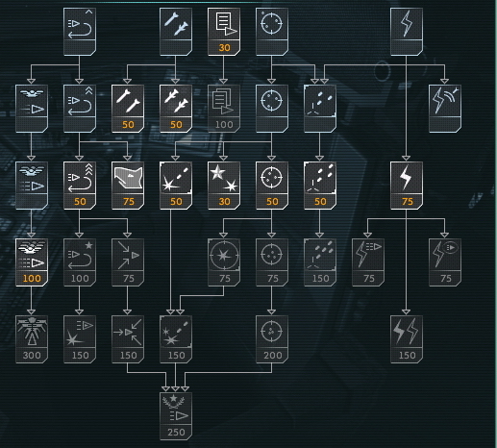Select the double lightning skill costing 150
Viewport: 497px width, 448px height.
tap(407, 339)
